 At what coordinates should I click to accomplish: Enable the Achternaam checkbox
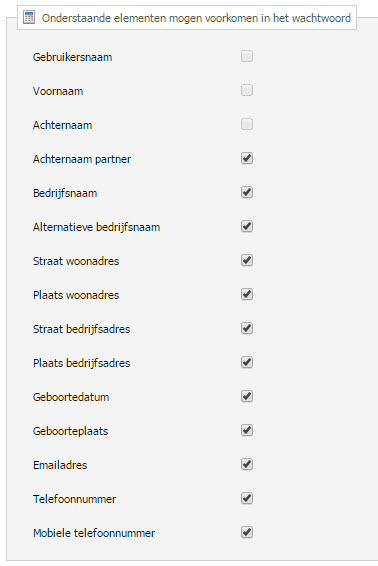[247, 124]
